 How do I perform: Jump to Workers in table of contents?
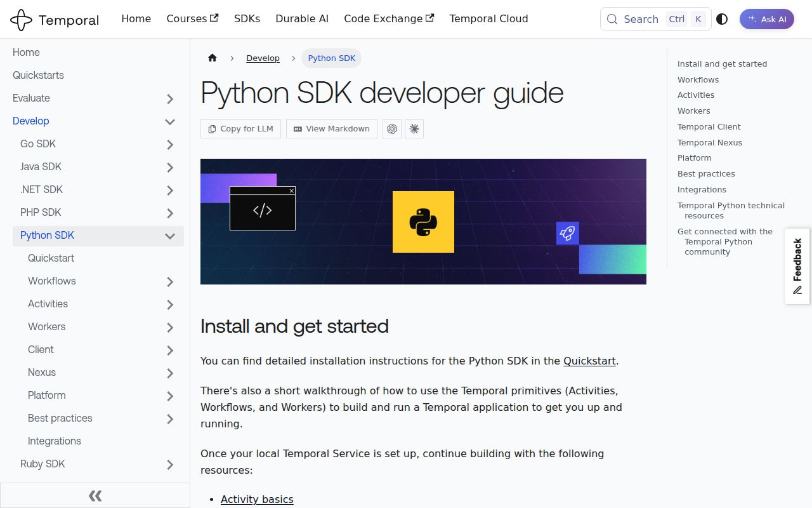point(693,110)
